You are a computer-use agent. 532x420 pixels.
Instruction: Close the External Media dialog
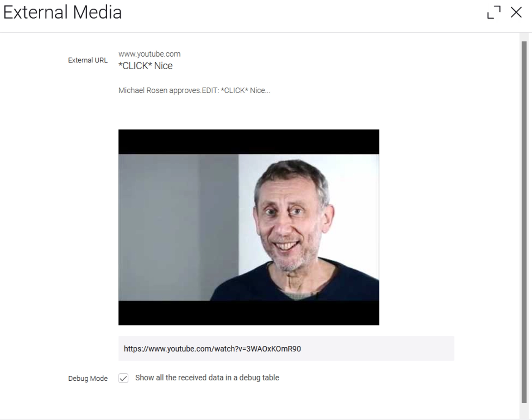516,12
